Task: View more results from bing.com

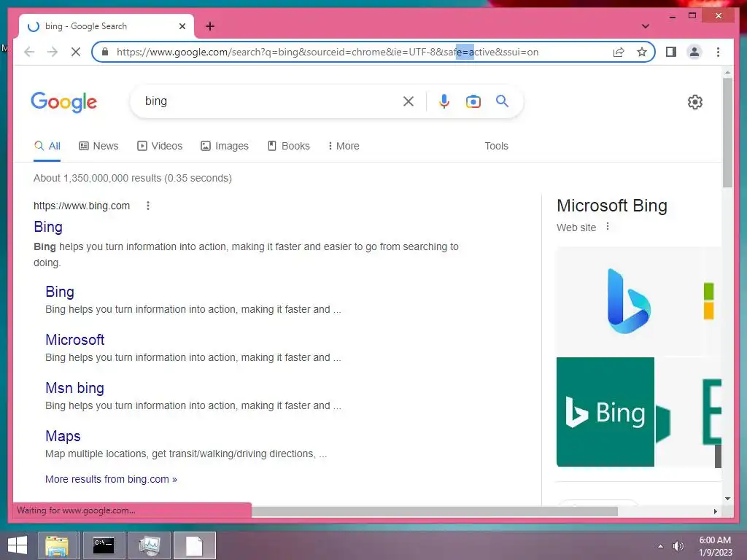Action: pyautogui.click(x=111, y=479)
